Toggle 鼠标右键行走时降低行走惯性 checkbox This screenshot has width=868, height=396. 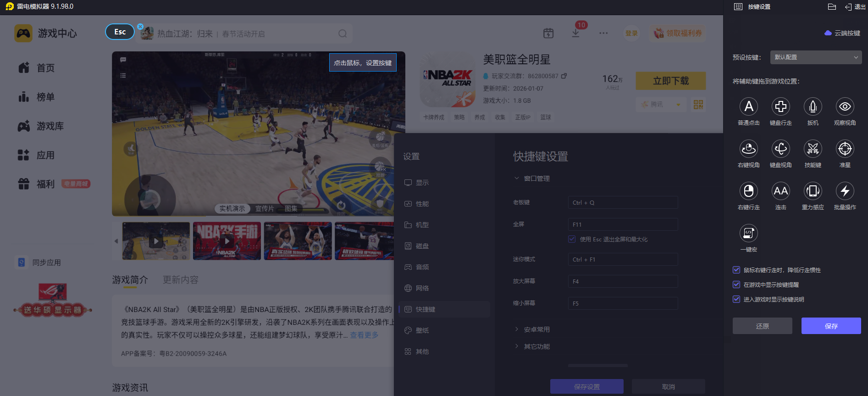736,270
